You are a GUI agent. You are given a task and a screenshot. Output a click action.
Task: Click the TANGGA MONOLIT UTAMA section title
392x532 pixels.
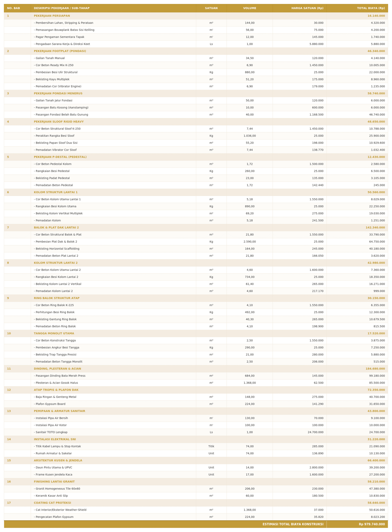[x=54, y=333]
